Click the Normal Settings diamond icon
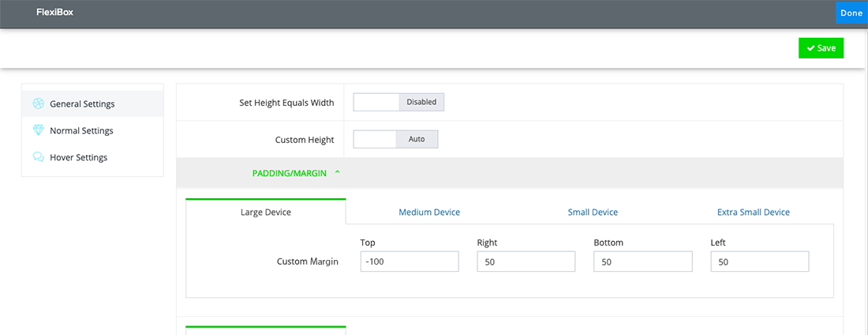Image resolution: width=868 pixels, height=335 pixels. pyautogui.click(x=37, y=130)
